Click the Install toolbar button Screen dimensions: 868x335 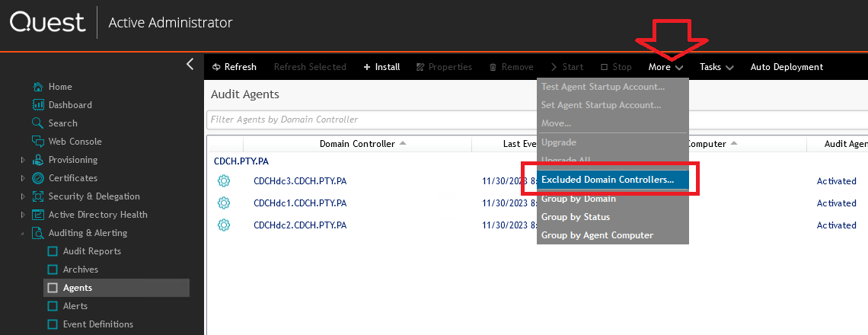coord(381,67)
